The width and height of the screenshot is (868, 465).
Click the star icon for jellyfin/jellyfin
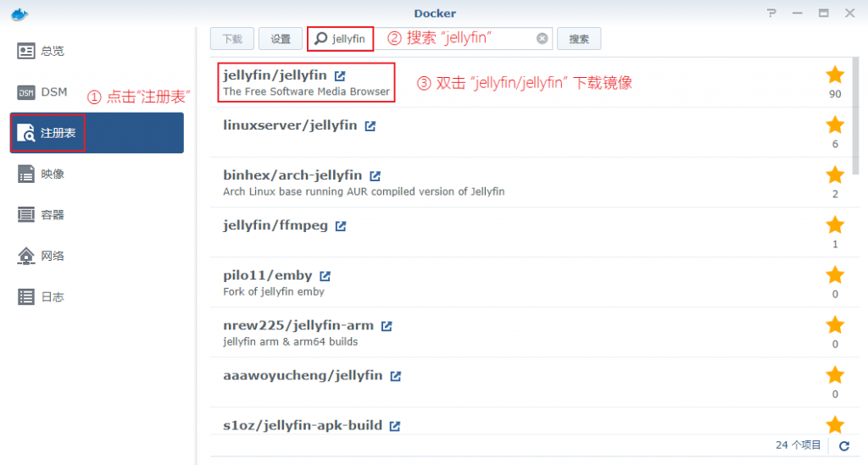[x=835, y=75]
